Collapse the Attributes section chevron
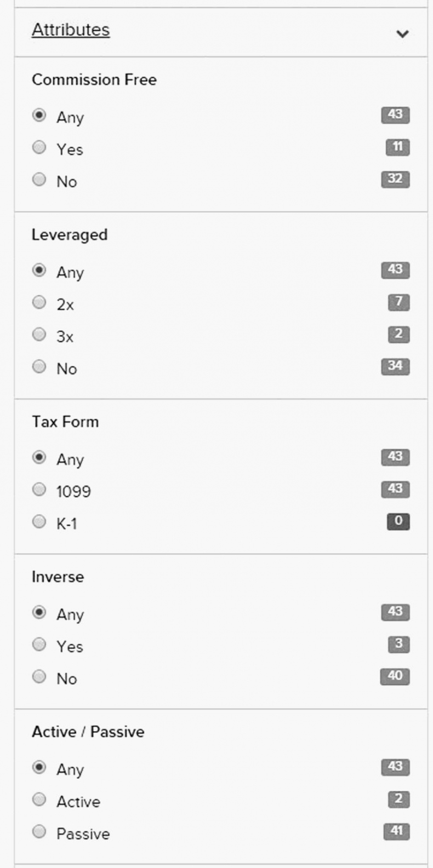Image resolution: width=433 pixels, height=868 pixels. [402, 34]
